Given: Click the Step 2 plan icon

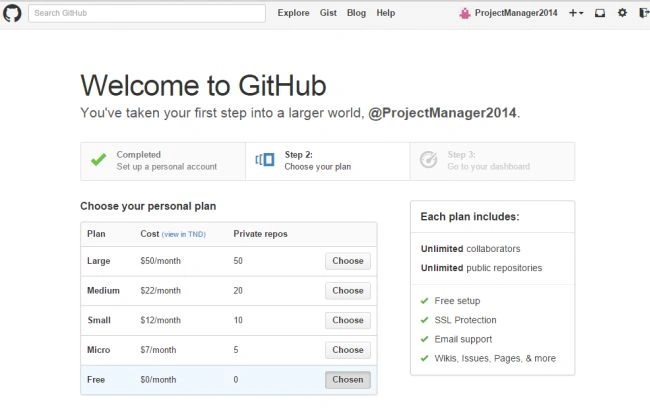Looking at the screenshot, I should coord(265,160).
